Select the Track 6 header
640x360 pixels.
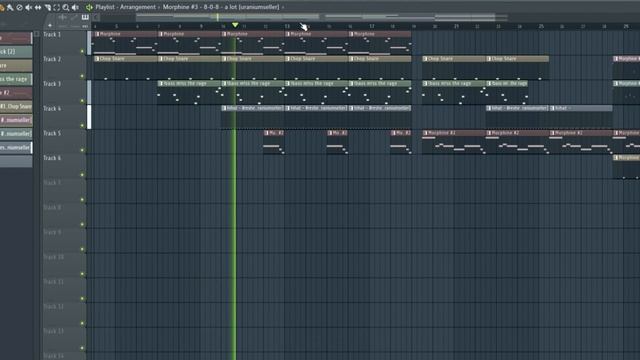click(x=64, y=166)
